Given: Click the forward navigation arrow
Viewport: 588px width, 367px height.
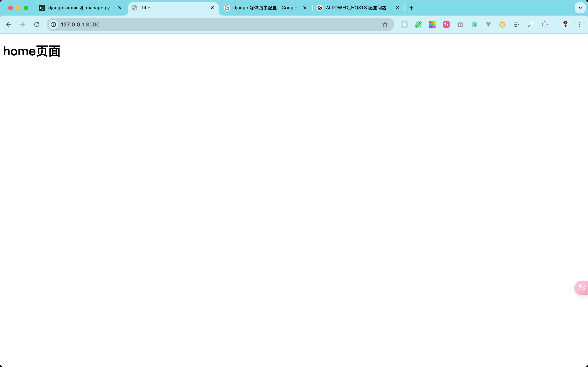Looking at the screenshot, I should coord(23,24).
